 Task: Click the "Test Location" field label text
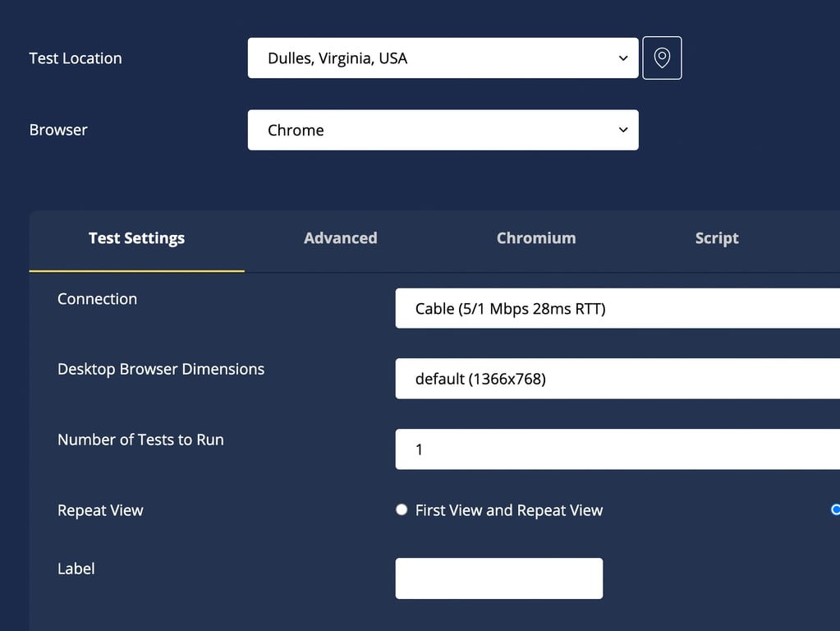(76, 58)
